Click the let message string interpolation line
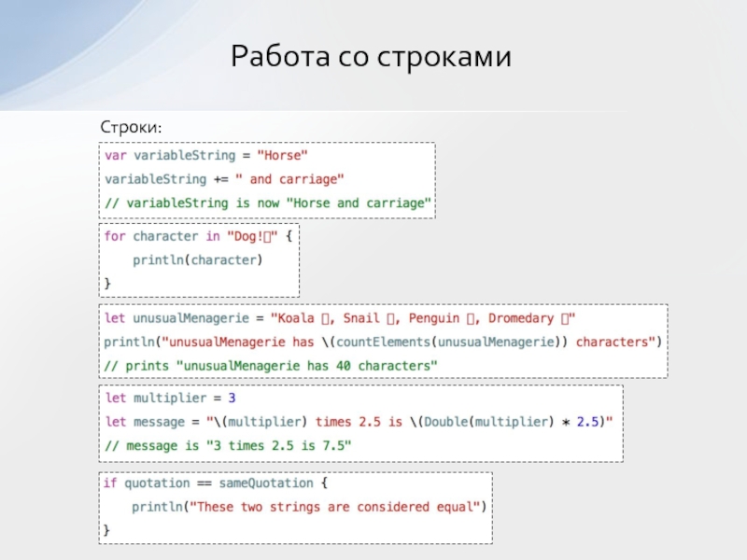The height and width of the screenshot is (560, 747). pos(359,422)
